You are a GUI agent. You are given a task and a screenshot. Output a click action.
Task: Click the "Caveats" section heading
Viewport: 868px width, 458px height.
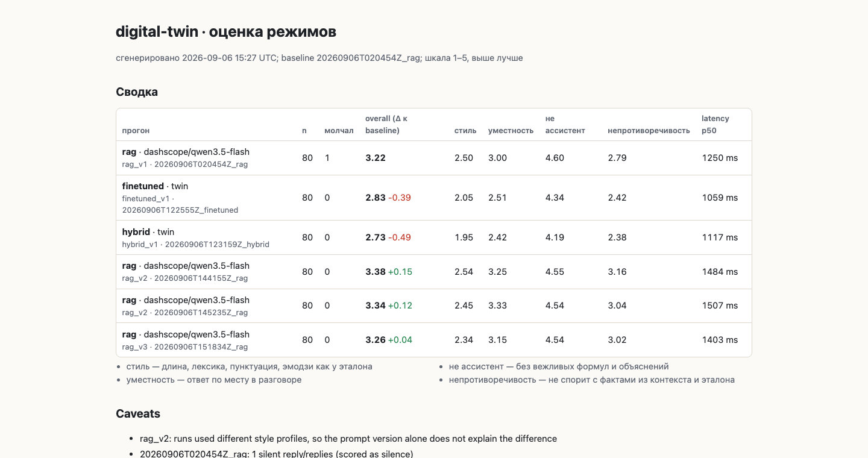pos(138,414)
